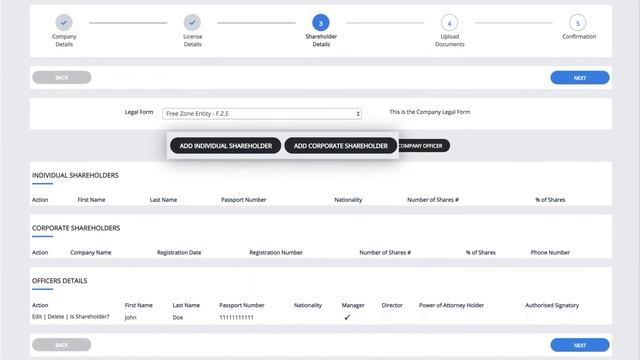Screen dimensions: 640x360
Task: Click Add Individual Shareholder button
Action: pyautogui.click(x=226, y=146)
